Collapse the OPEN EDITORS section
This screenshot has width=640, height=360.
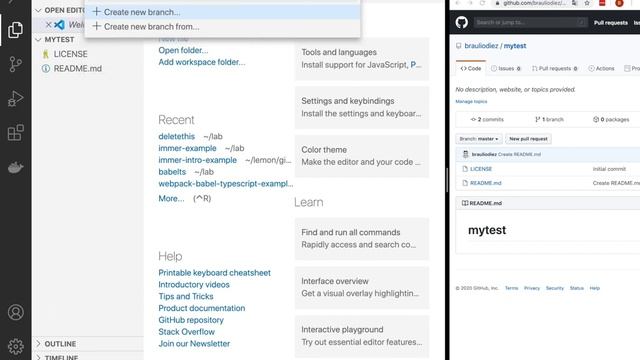(x=38, y=10)
